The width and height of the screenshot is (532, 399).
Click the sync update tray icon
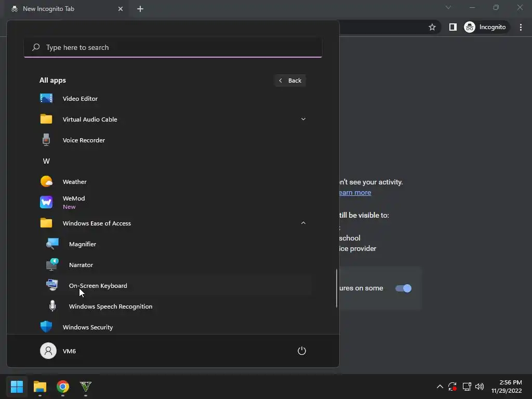(x=453, y=387)
